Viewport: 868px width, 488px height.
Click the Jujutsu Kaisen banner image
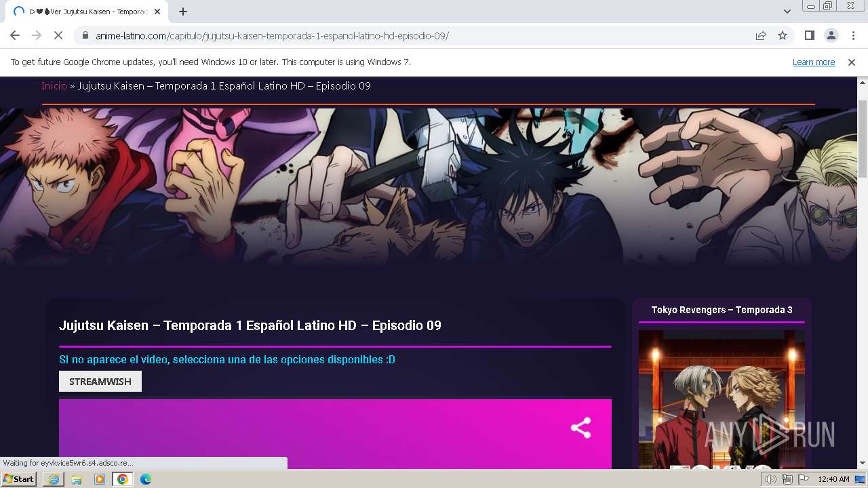(x=429, y=186)
